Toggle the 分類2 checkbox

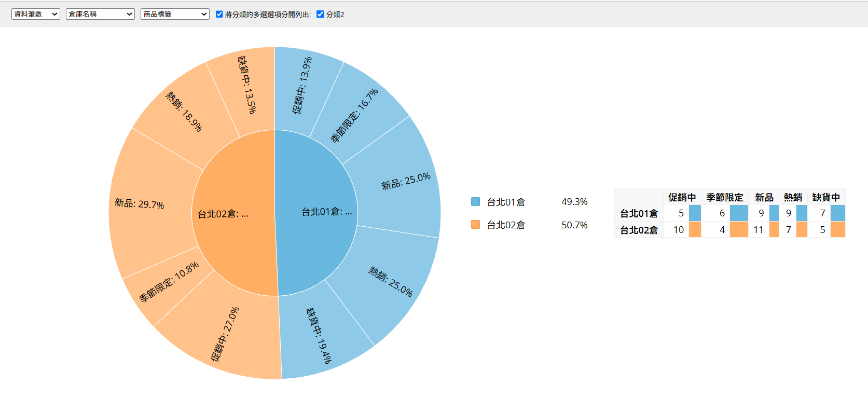pyautogui.click(x=320, y=15)
